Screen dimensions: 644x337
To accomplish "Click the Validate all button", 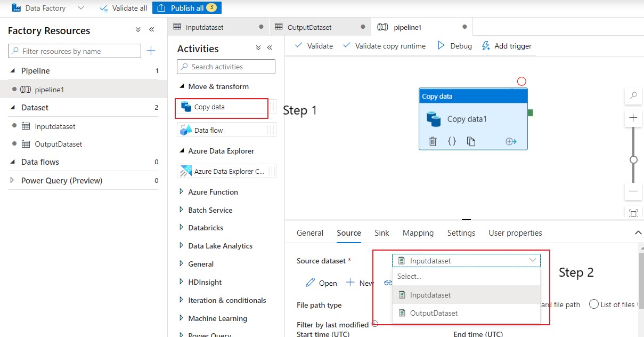I will point(123,8).
